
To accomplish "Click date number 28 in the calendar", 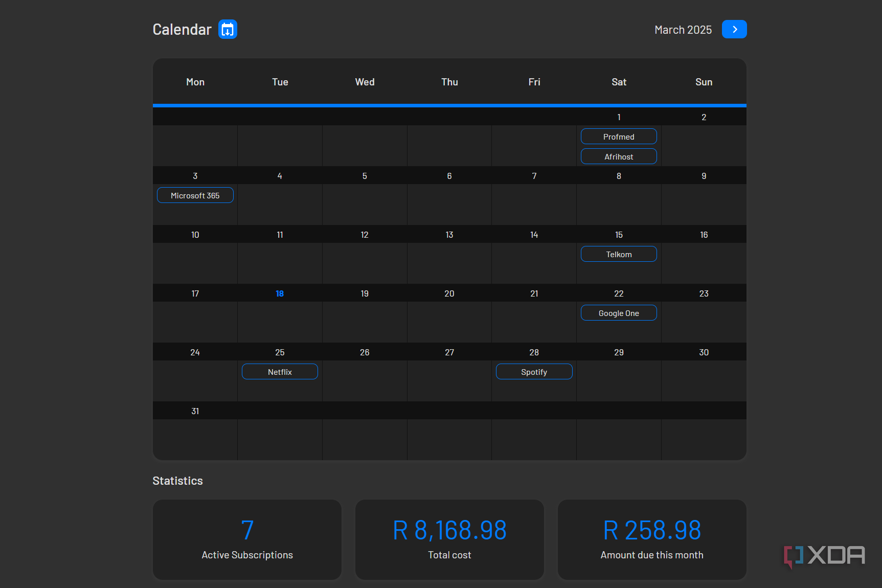I will pos(534,352).
